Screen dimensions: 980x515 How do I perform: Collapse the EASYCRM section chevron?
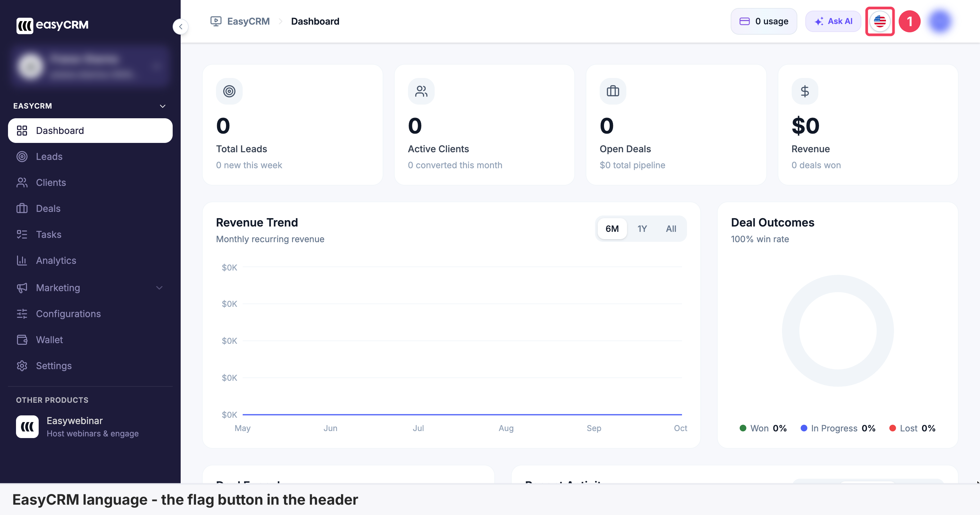[162, 106]
